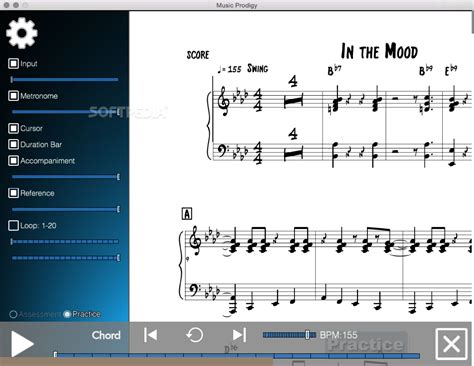Restart the piece with the loop-back icon
This screenshot has height=366, width=474.
coord(194,335)
